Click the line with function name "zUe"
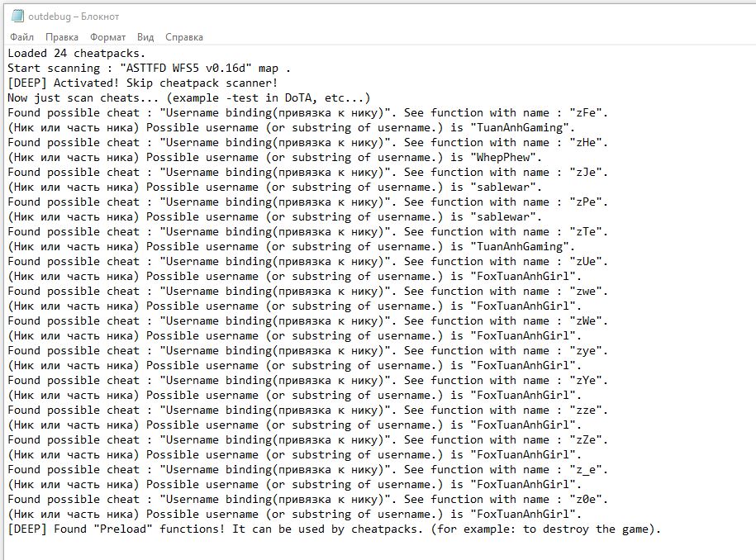This screenshot has height=560, width=756. pos(307,262)
